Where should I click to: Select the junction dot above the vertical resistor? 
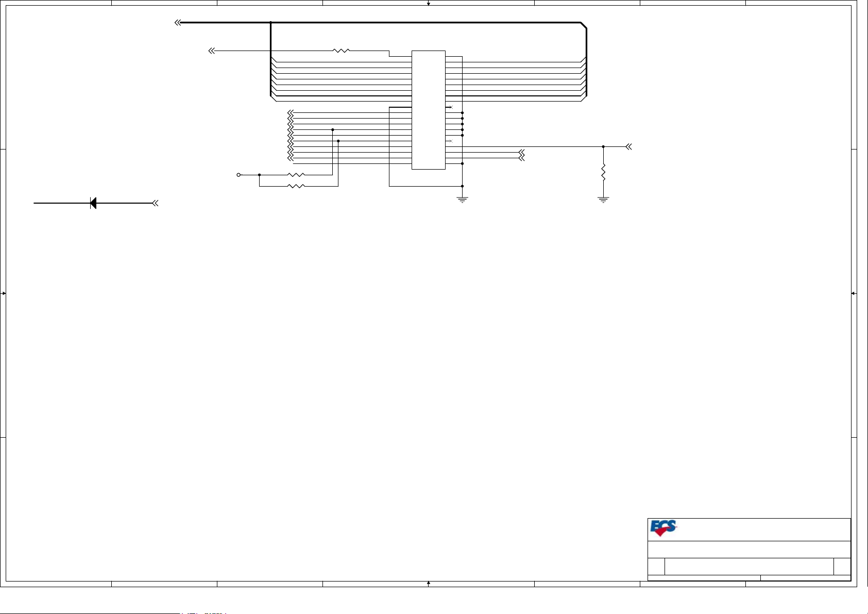point(603,146)
